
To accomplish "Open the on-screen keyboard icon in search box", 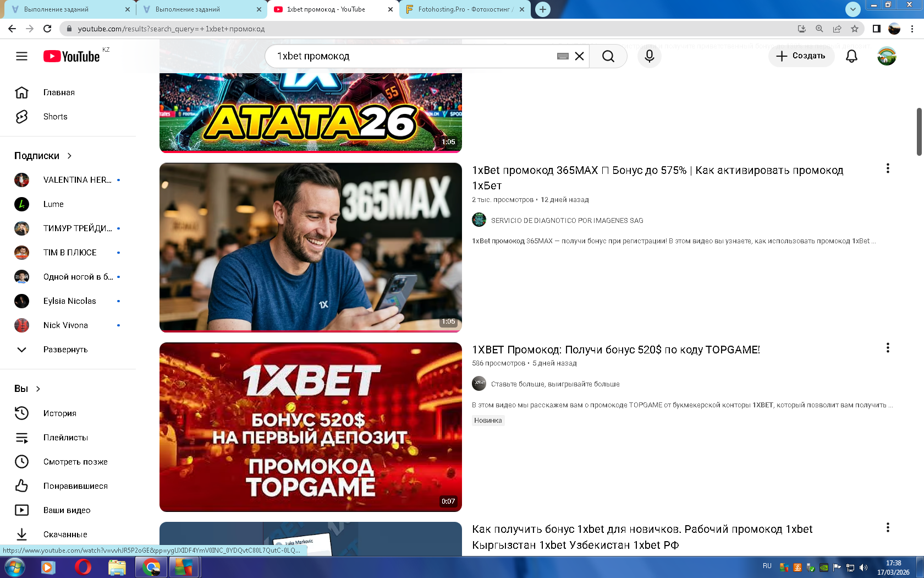I will [x=563, y=56].
